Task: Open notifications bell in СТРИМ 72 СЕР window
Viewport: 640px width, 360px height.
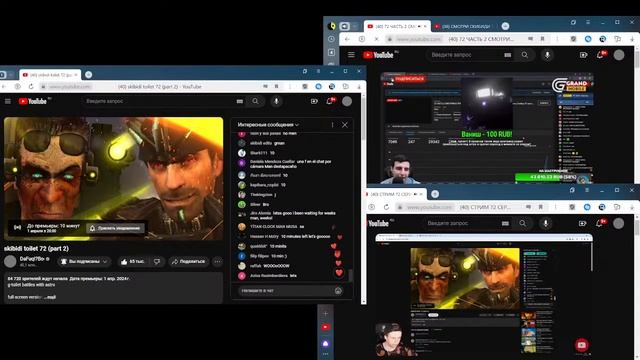Action: pyautogui.click(x=600, y=223)
